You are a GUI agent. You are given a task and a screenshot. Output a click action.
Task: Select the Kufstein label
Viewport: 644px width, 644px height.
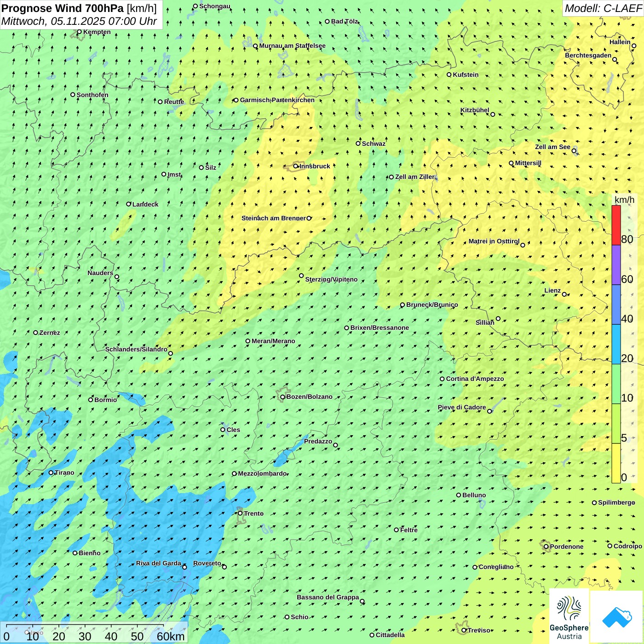(x=466, y=75)
